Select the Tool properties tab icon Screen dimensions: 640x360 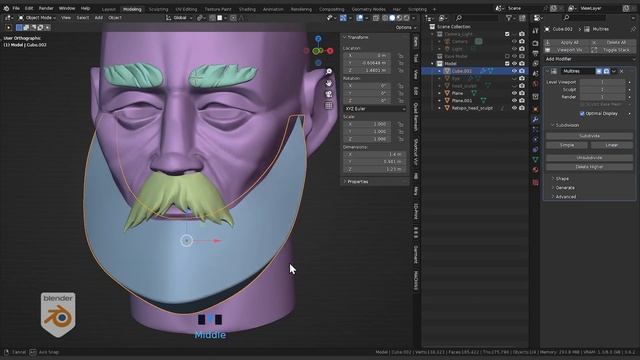536,32
